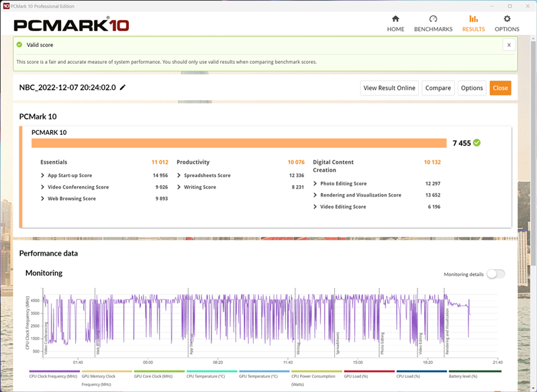This screenshot has height=392, width=537.
Task: Click the orange Close button
Action: [500, 88]
